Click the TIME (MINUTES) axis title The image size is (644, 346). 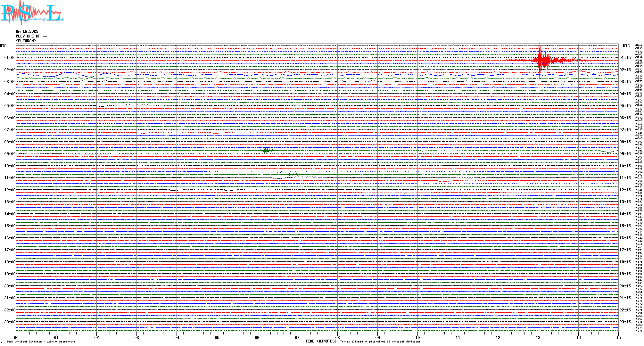click(321, 341)
